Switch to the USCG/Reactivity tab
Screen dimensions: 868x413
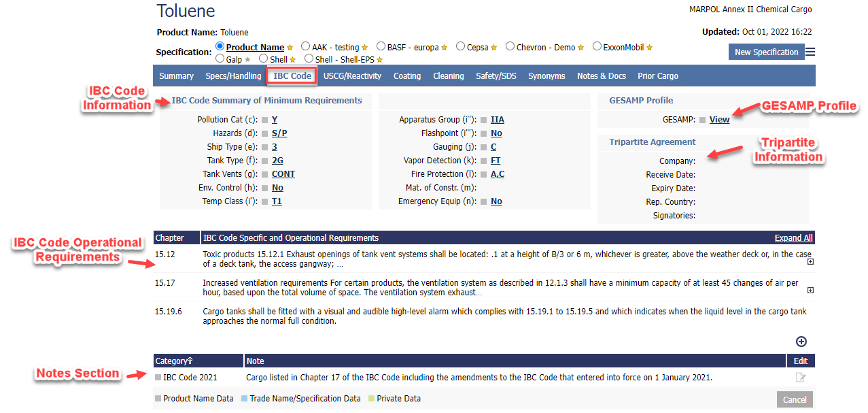coord(352,76)
